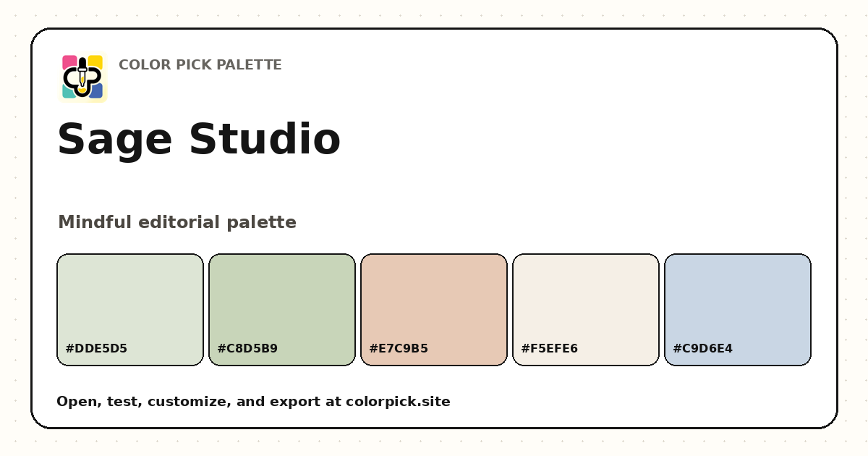Pick the pale sage #DDE5D5 swatch
868x456 pixels.
[130, 310]
